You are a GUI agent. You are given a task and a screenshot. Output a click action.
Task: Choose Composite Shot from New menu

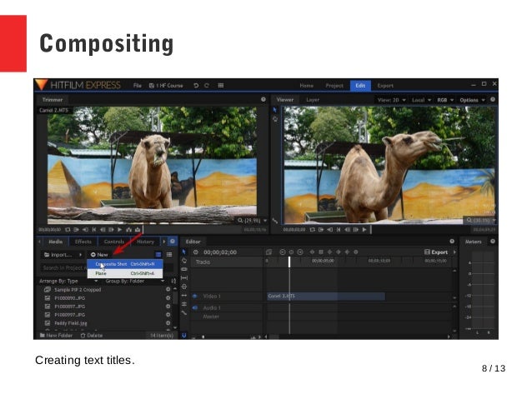click(x=125, y=264)
